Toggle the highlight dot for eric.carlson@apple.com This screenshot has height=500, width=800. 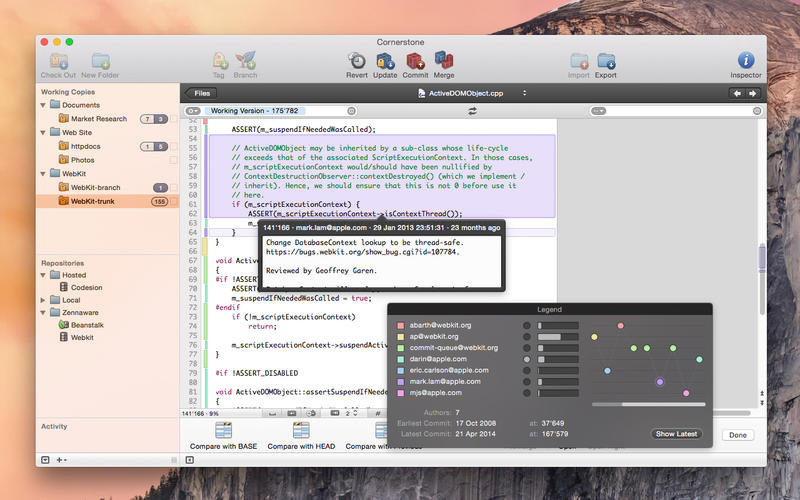coord(527,370)
